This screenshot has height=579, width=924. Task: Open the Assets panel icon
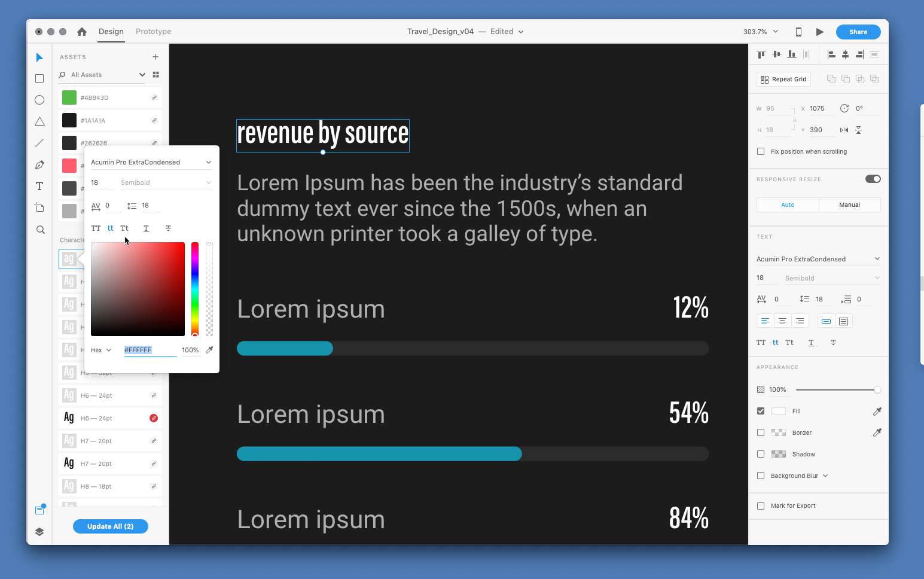click(x=39, y=510)
